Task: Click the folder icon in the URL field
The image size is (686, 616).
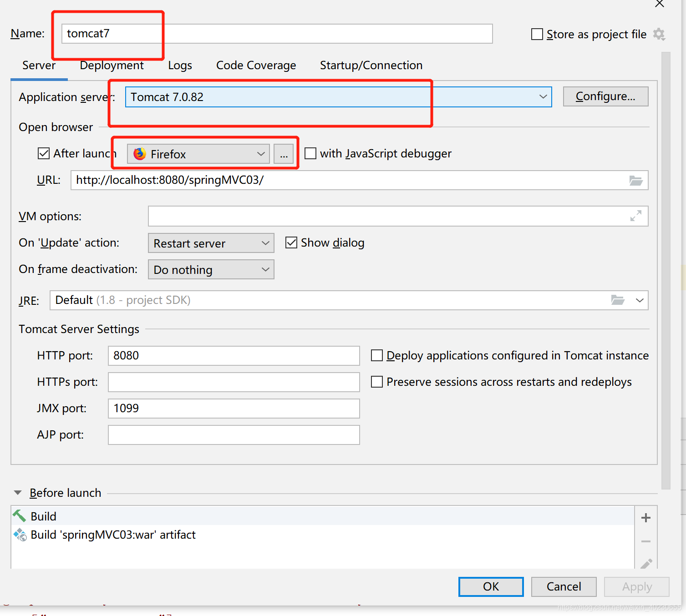Action: pos(636,181)
